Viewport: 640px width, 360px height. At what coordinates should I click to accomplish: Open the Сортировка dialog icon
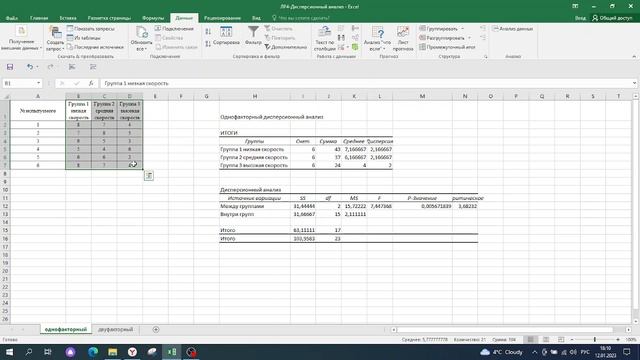pyautogui.click(x=226, y=31)
